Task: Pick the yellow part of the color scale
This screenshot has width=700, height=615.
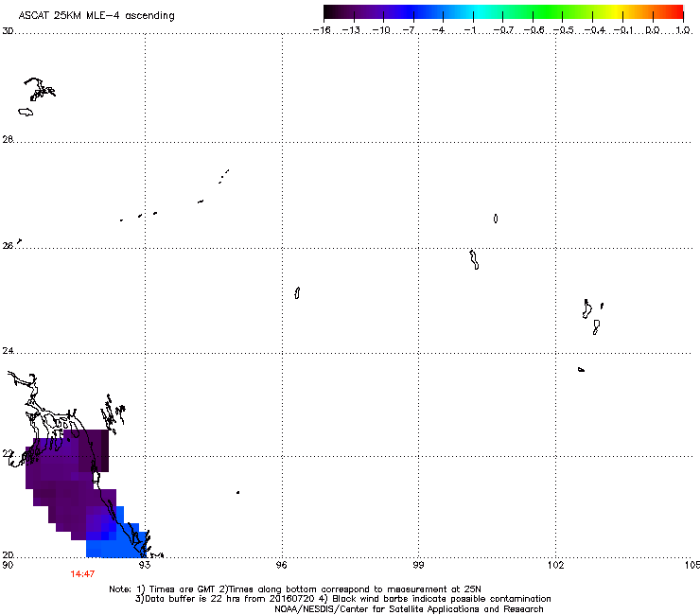Action: [x=614, y=11]
